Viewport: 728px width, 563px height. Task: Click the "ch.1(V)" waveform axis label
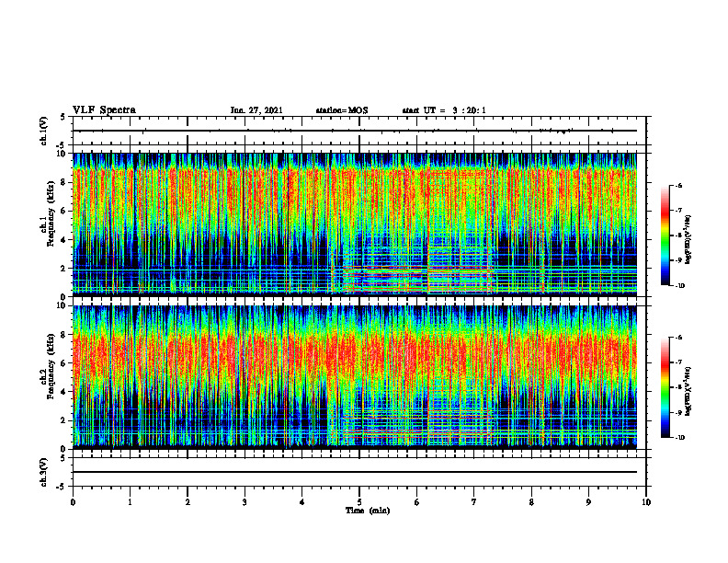[x=44, y=131]
